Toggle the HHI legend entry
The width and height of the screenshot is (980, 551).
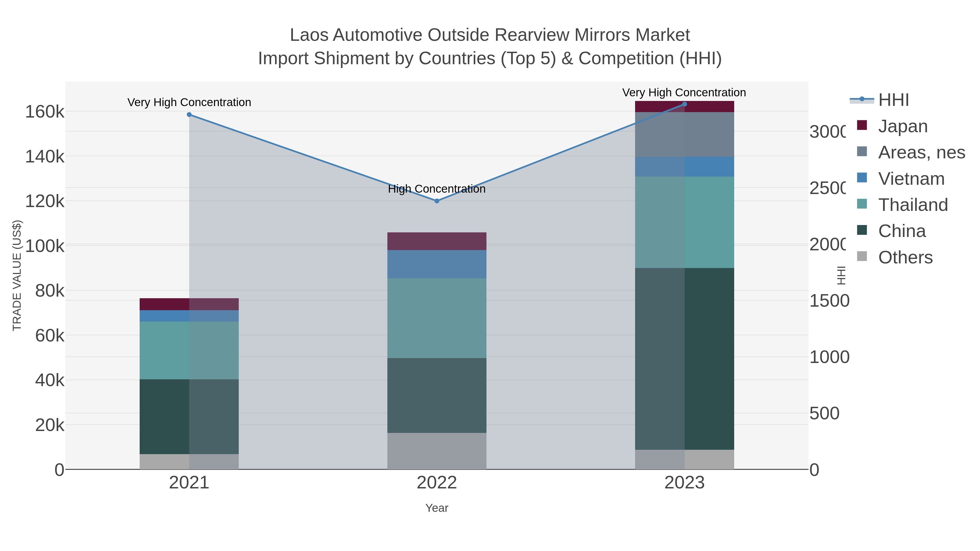[x=879, y=100]
